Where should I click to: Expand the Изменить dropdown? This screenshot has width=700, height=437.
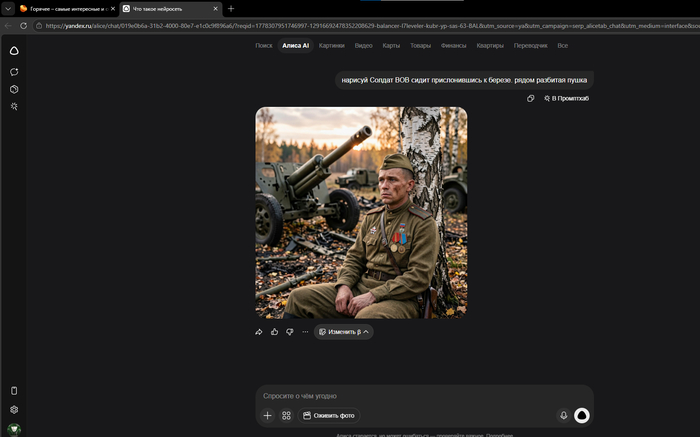[x=343, y=332]
